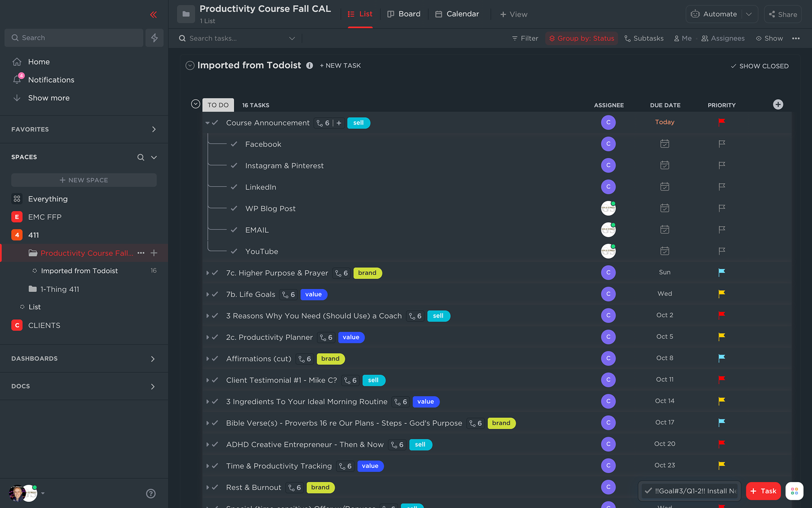Open the Automate dropdown arrow
This screenshot has width=812, height=508.
749,14
